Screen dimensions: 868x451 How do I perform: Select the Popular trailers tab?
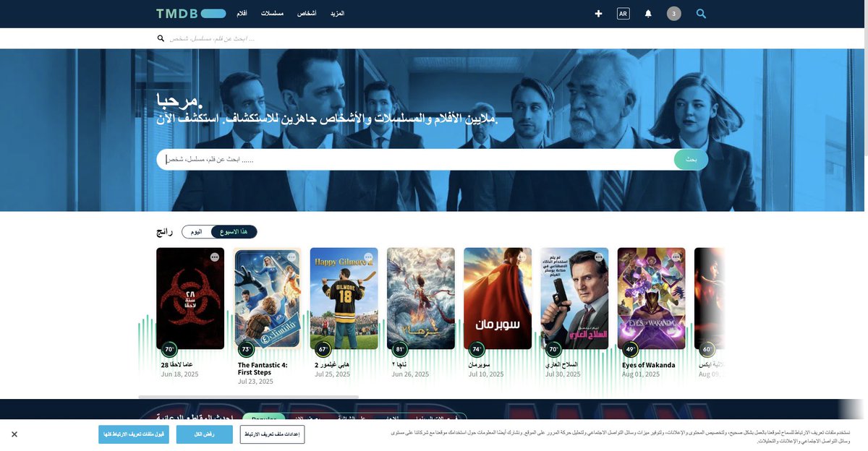point(264,418)
